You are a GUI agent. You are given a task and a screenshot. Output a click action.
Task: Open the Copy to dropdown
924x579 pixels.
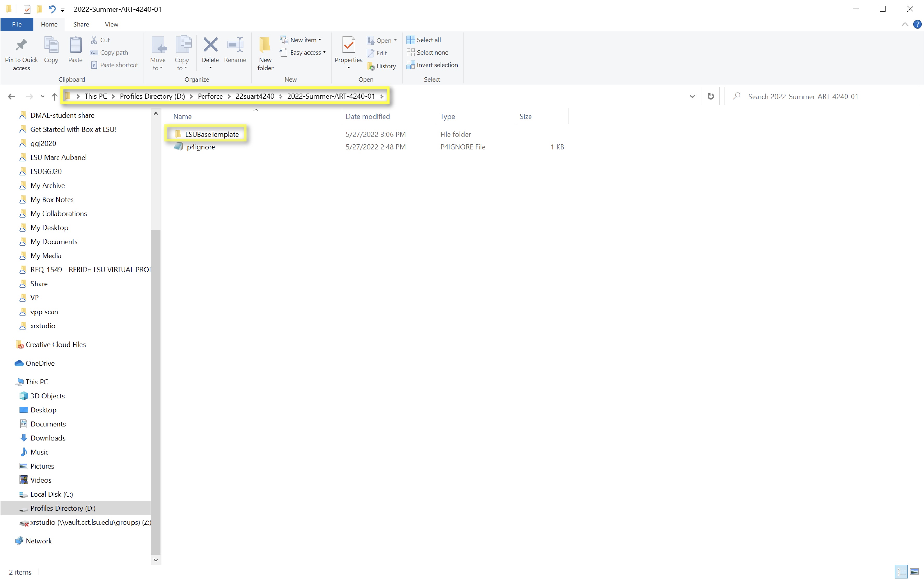(182, 54)
